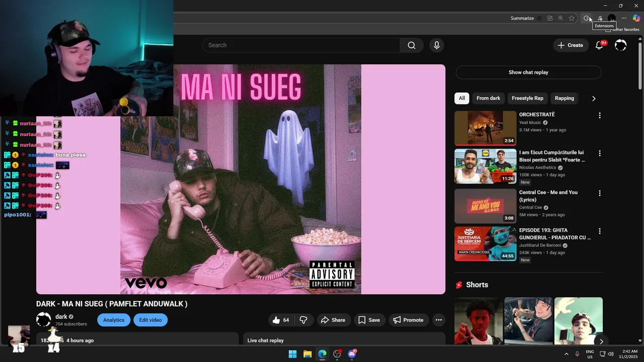Open YouTube notifications bell

click(x=599, y=45)
